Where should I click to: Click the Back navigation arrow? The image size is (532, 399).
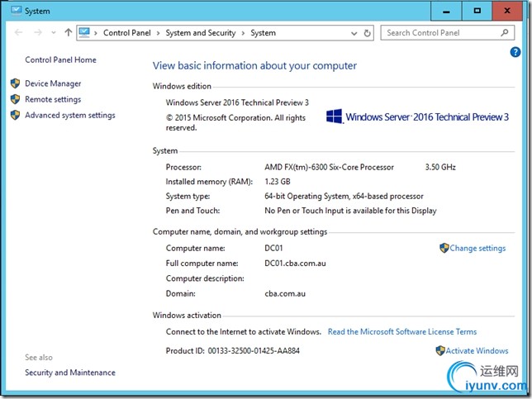19,32
